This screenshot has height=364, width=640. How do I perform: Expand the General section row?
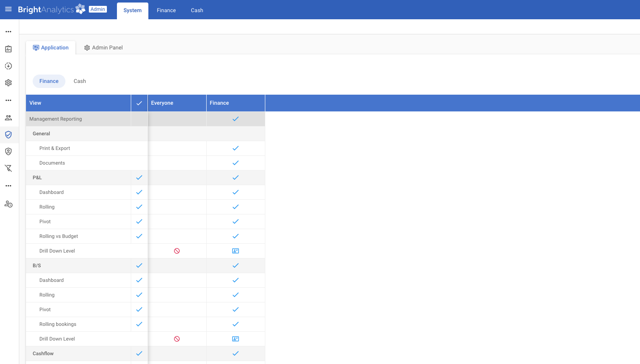tap(41, 133)
